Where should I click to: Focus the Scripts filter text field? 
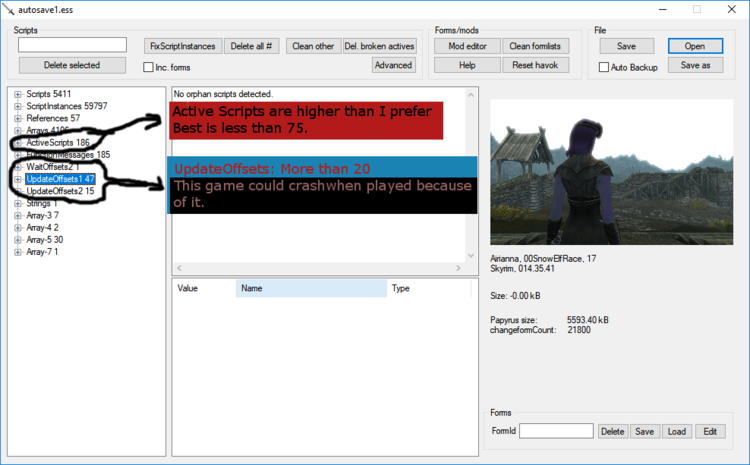(x=72, y=45)
